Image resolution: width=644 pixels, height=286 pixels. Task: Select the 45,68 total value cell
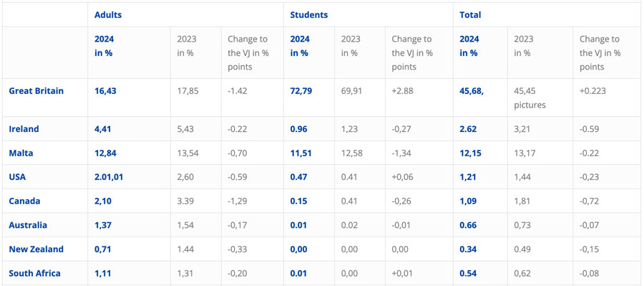pyautogui.click(x=472, y=90)
